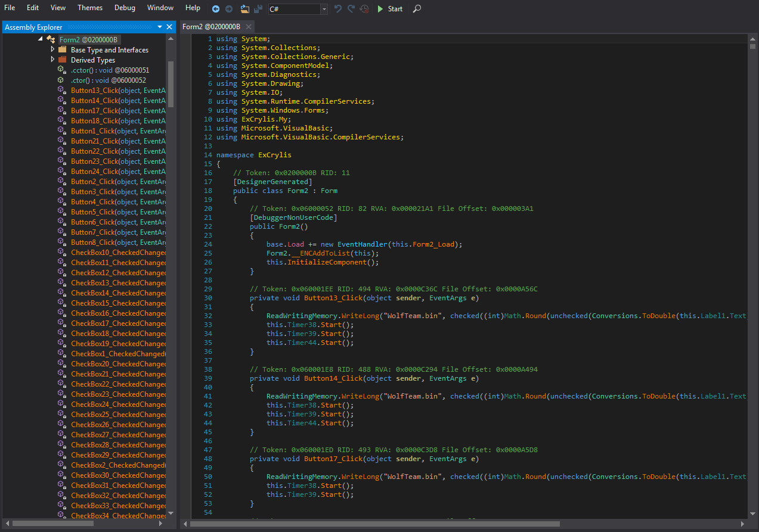Click the Search magnifier icon
This screenshot has width=759, height=532.
[x=417, y=9]
